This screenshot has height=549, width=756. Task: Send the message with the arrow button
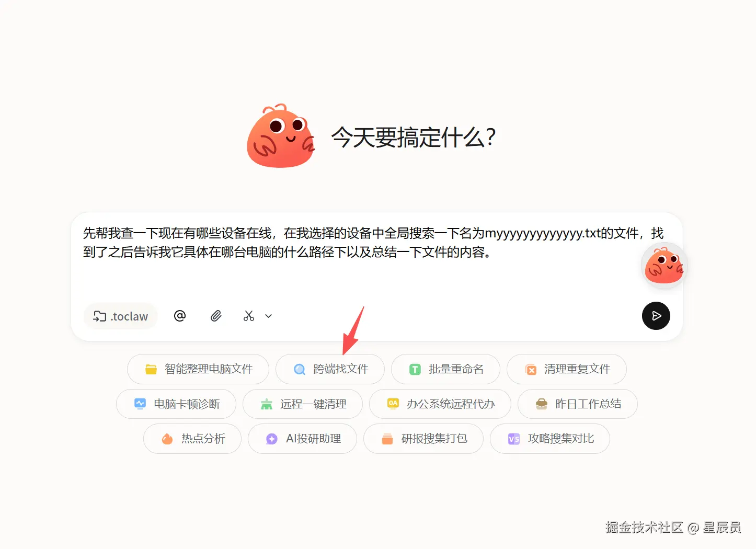coord(656,316)
